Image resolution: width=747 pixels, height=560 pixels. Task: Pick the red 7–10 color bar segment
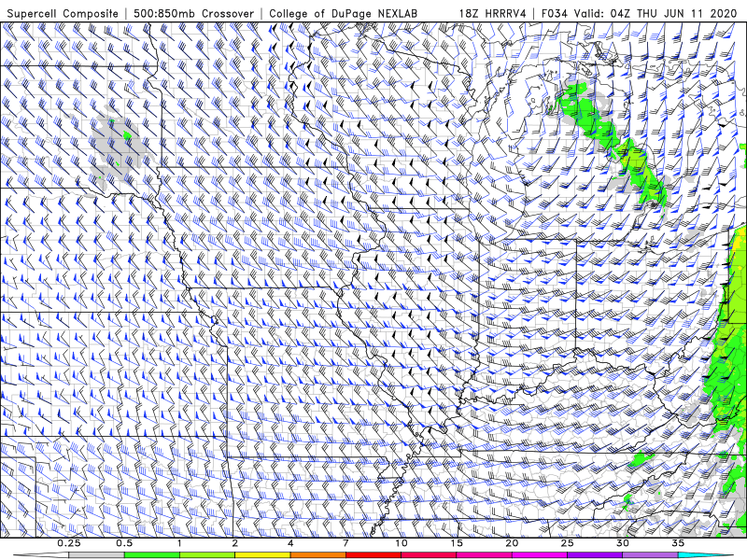click(x=373, y=555)
